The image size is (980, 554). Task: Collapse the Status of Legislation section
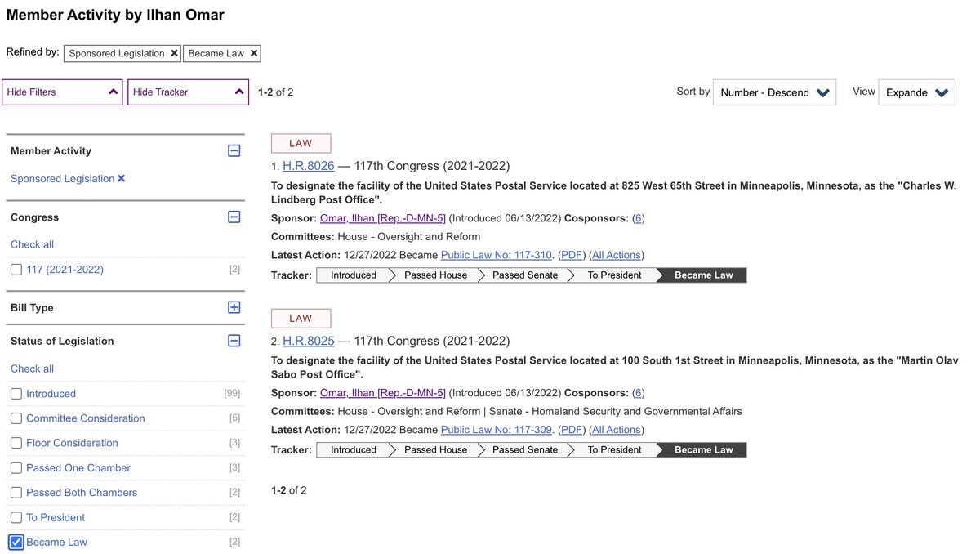click(x=234, y=340)
